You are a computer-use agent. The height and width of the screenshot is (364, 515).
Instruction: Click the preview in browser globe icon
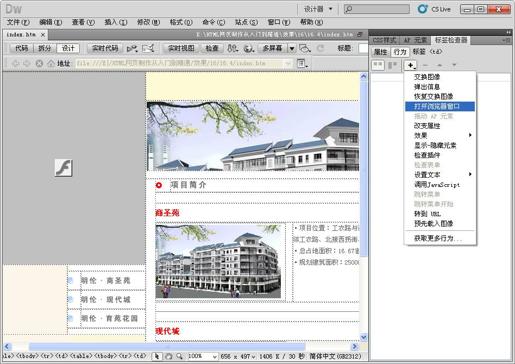point(248,48)
